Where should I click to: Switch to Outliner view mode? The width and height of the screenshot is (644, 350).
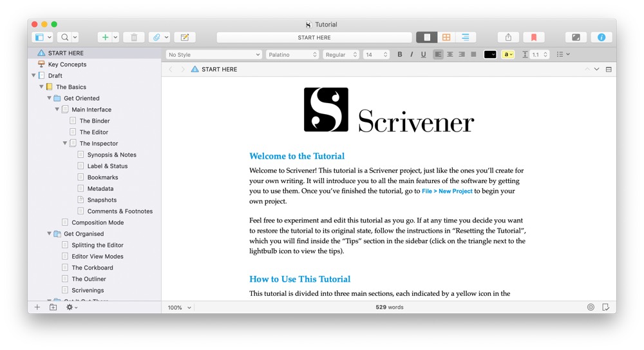click(x=466, y=37)
